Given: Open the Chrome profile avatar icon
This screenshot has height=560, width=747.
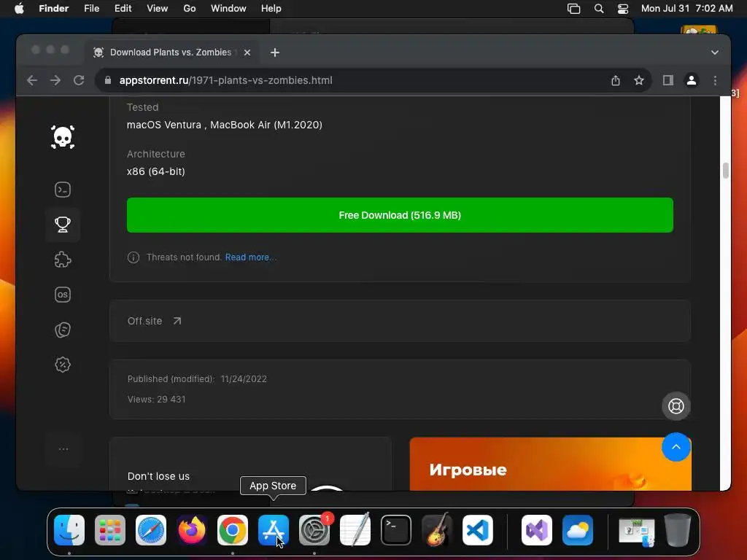Looking at the screenshot, I should click(x=692, y=80).
